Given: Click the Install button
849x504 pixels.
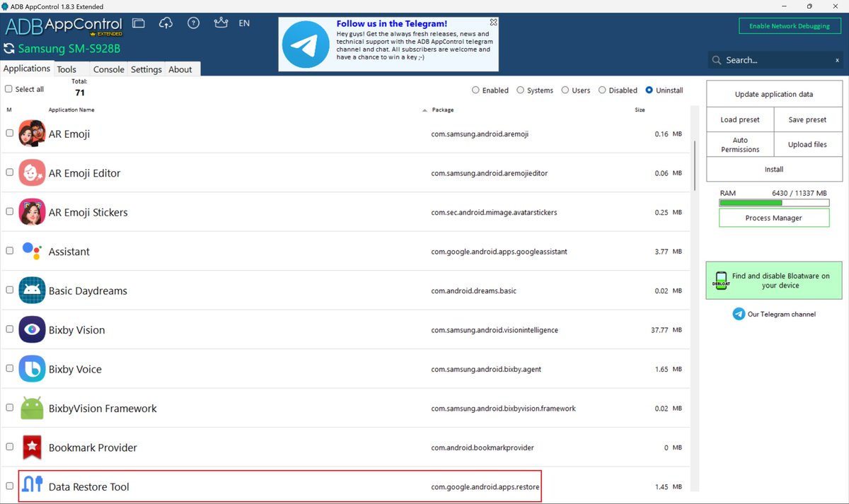Looking at the screenshot, I should click(774, 169).
